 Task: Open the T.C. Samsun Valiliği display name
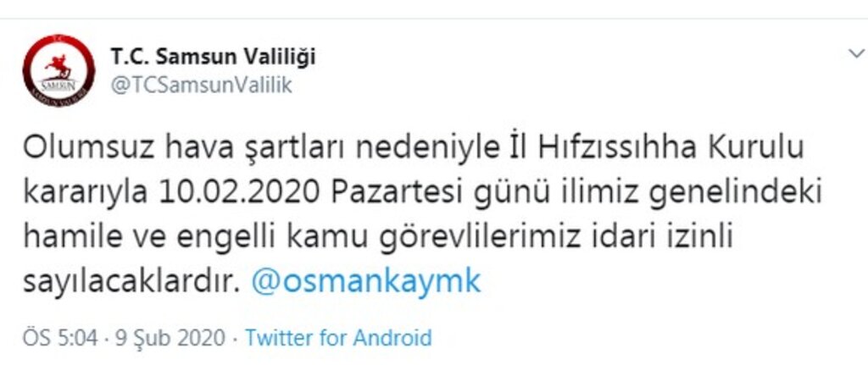pyautogui.click(x=213, y=57)
